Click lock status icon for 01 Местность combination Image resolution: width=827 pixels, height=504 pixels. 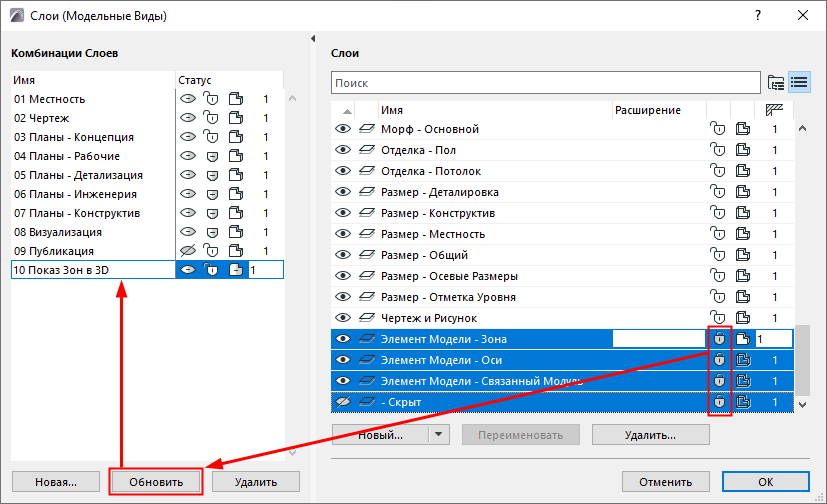pos(211,99)
